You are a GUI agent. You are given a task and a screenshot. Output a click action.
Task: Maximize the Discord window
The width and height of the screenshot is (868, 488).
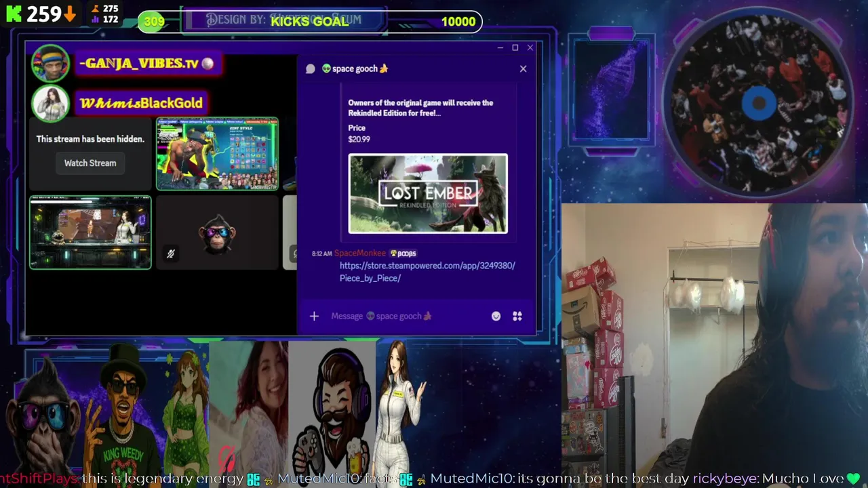515,47
